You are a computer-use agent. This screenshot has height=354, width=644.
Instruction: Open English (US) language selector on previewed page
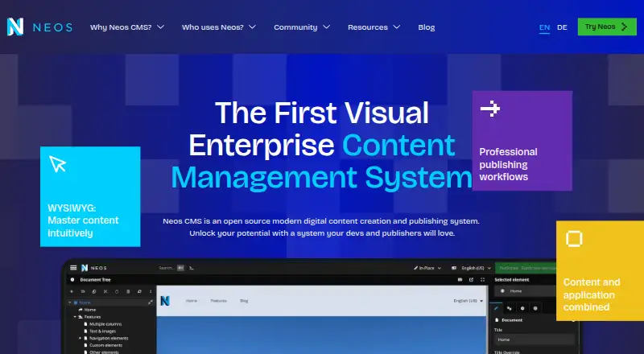469,301
